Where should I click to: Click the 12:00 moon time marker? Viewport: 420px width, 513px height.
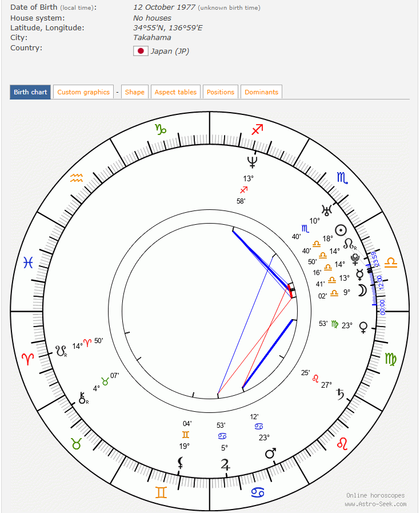tap(380, 283)
